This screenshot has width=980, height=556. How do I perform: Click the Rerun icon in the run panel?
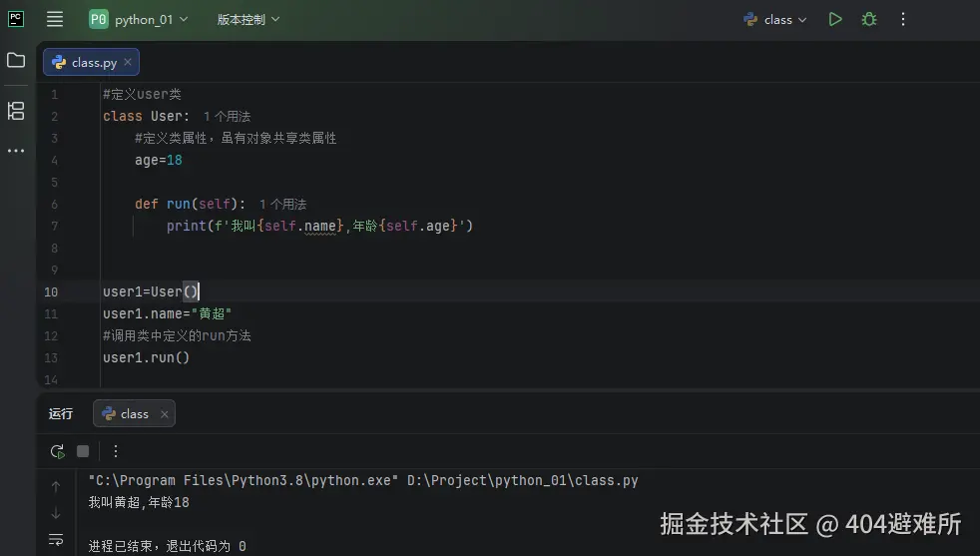57,451
